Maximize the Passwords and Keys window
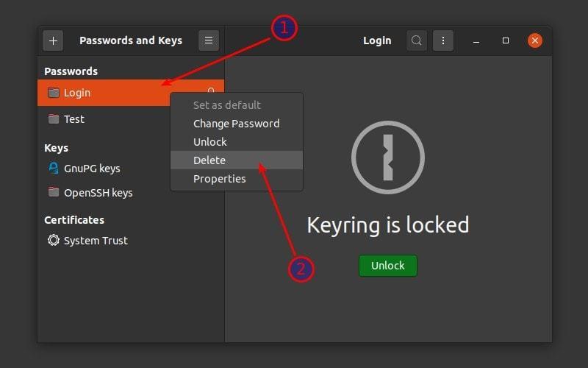Screen dimensions: 588x368 tap(506, 40)
